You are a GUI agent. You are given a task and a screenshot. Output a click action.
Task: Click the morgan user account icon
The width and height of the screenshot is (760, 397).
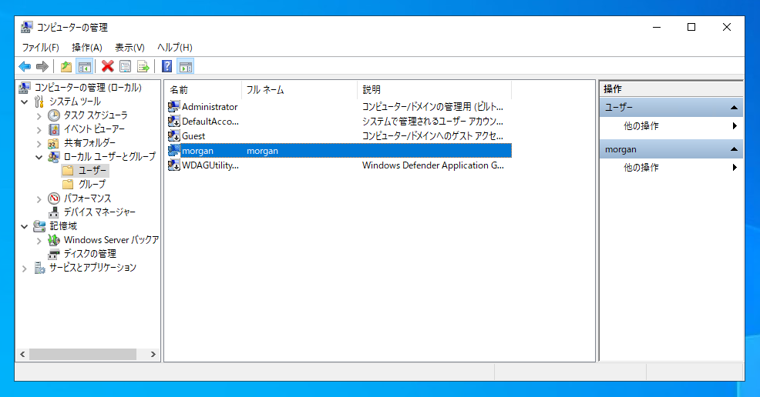coord(174,151)
